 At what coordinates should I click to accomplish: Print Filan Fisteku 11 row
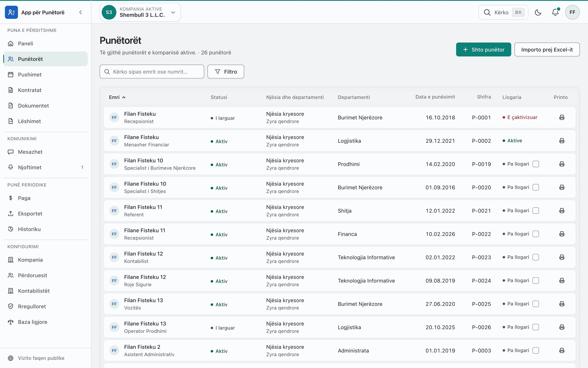point(562,211)
